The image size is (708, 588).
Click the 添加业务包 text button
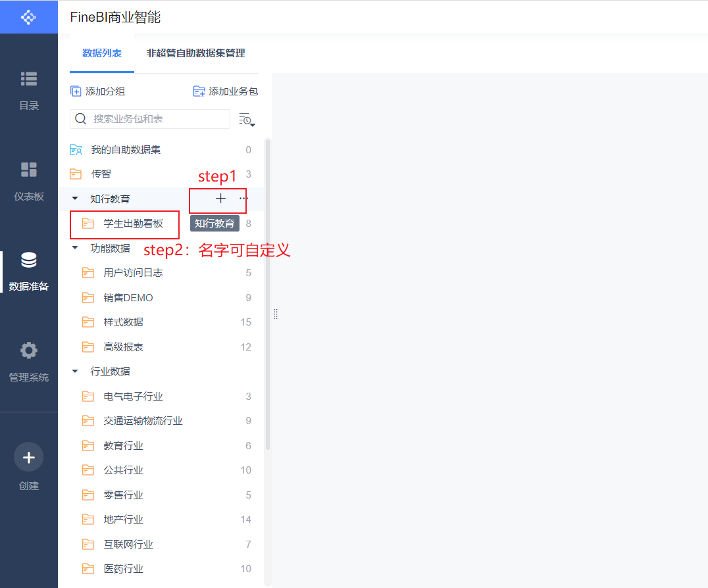233,91
